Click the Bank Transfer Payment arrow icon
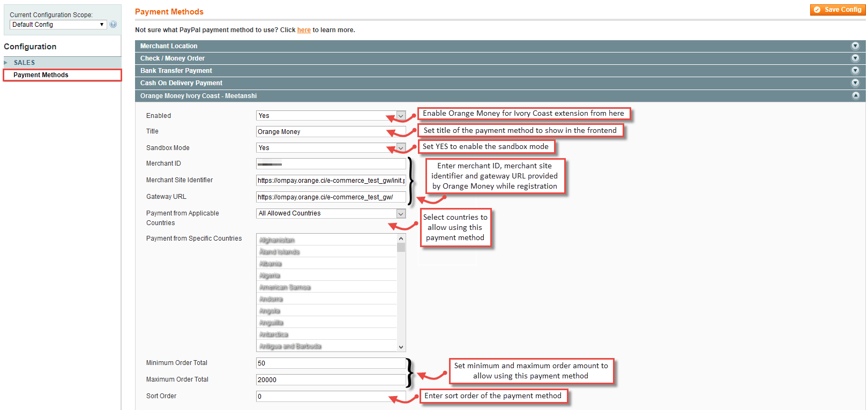The height and width of the screenshot is (410, 868). coord(855,71)
